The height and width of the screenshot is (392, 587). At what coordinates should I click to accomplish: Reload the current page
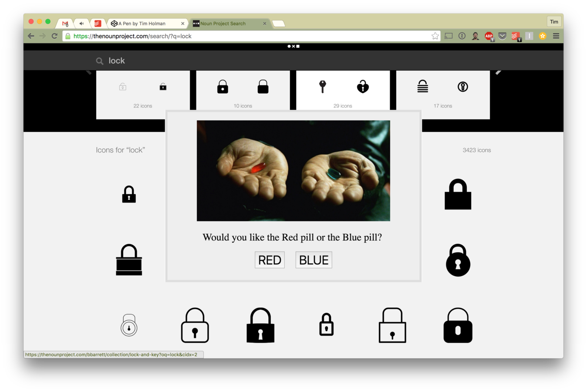[x=54, y=36]
